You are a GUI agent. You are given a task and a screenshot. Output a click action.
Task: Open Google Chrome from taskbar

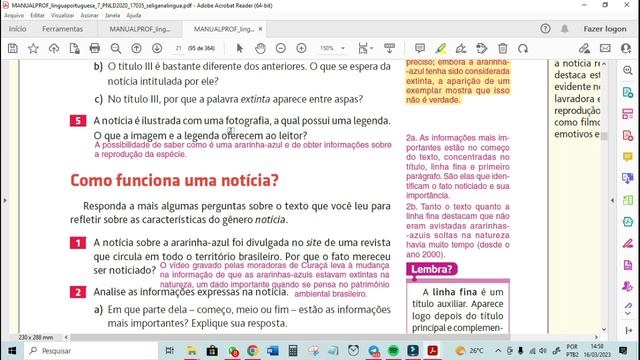click(x=253, y=351)
